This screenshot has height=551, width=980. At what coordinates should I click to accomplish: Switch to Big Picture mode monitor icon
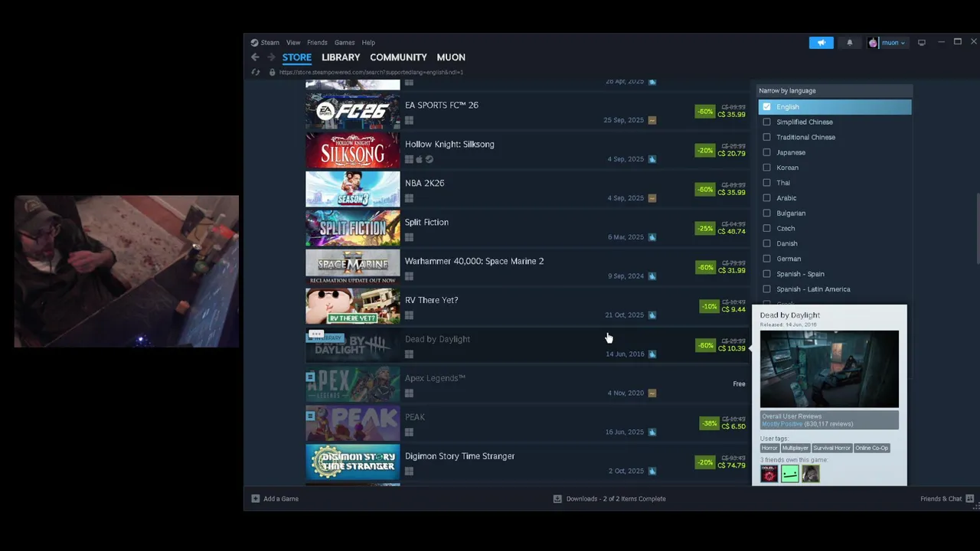[922, 43]
